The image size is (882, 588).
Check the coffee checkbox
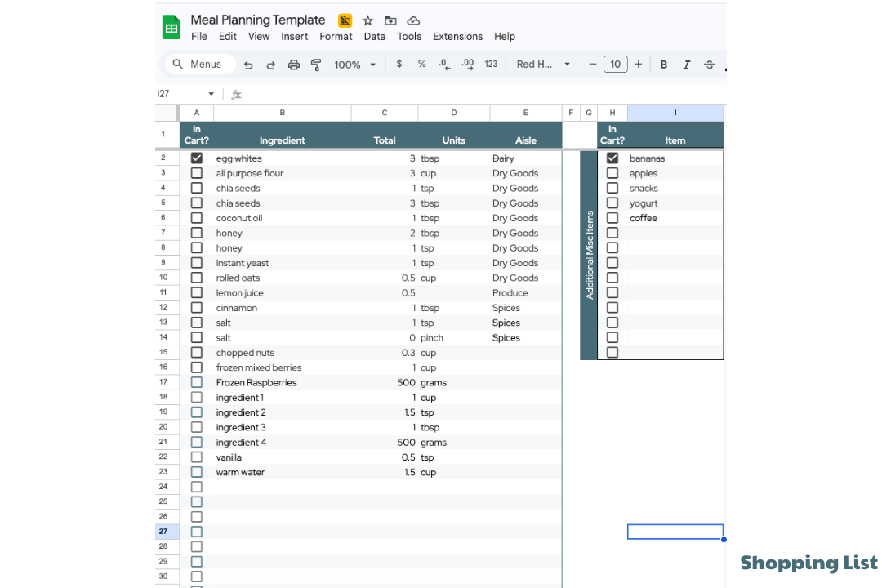tap(612, 218)
